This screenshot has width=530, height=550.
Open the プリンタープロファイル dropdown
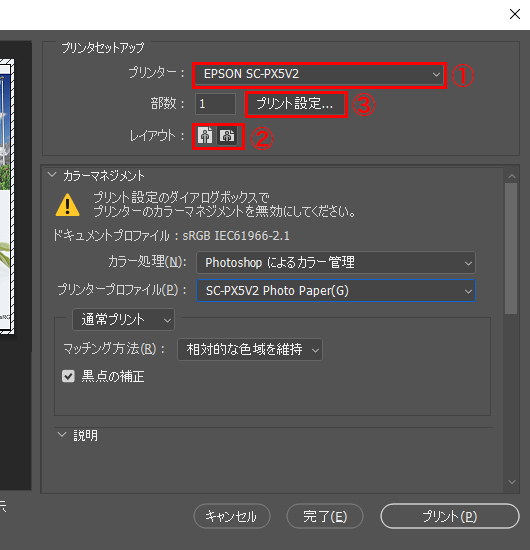pos(336,290)
